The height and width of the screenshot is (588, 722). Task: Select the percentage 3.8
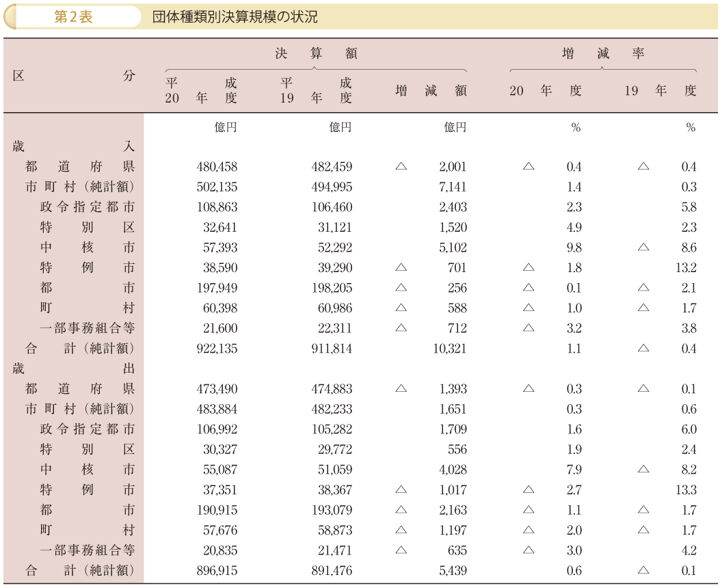(x=689, y=328)
